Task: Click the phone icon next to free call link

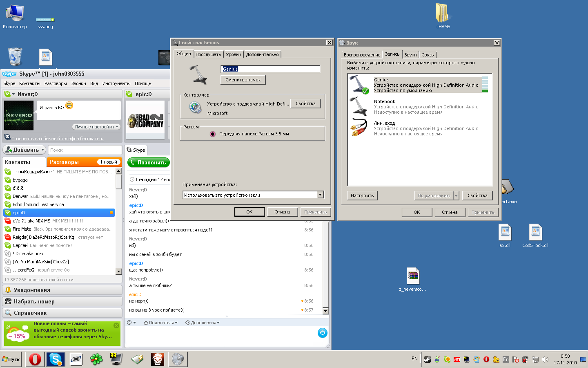Action: [7, 137]
